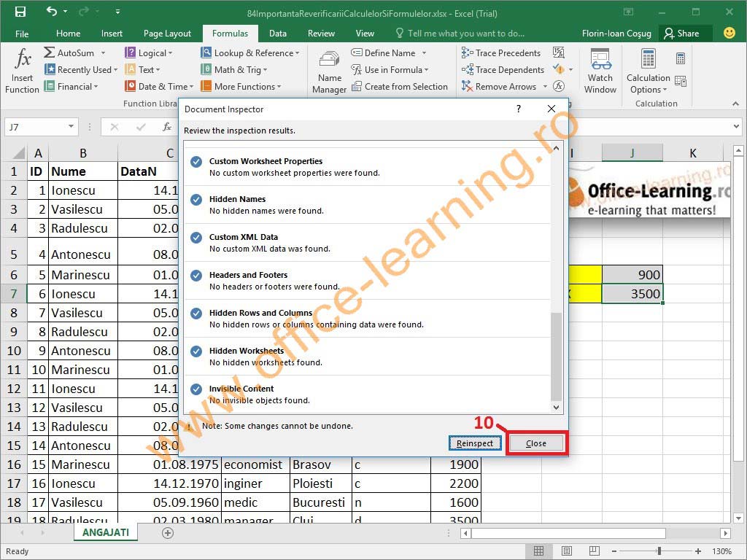Select the Select All corner triangle
Image resolution: width=747 pixels, height=560 pixels.
(18, 153)
